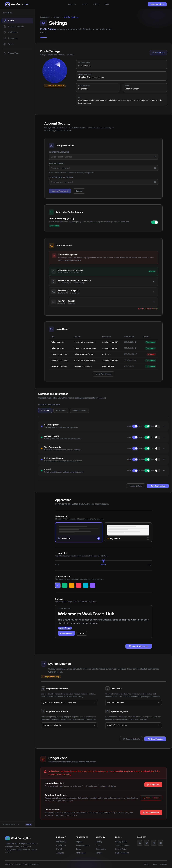The height and width of the screenshot is (868, 172).
Task: Click the Delete Account button
Action: 151,812
